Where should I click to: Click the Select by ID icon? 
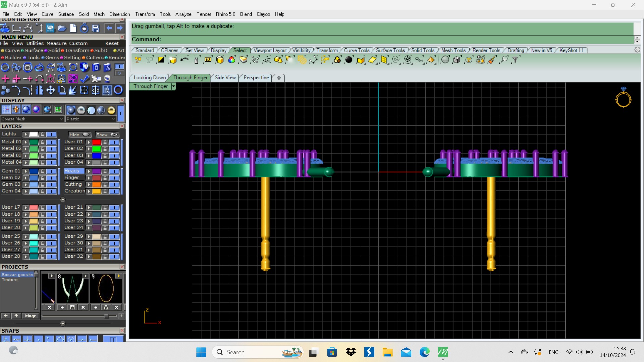(x=208, y=60)
